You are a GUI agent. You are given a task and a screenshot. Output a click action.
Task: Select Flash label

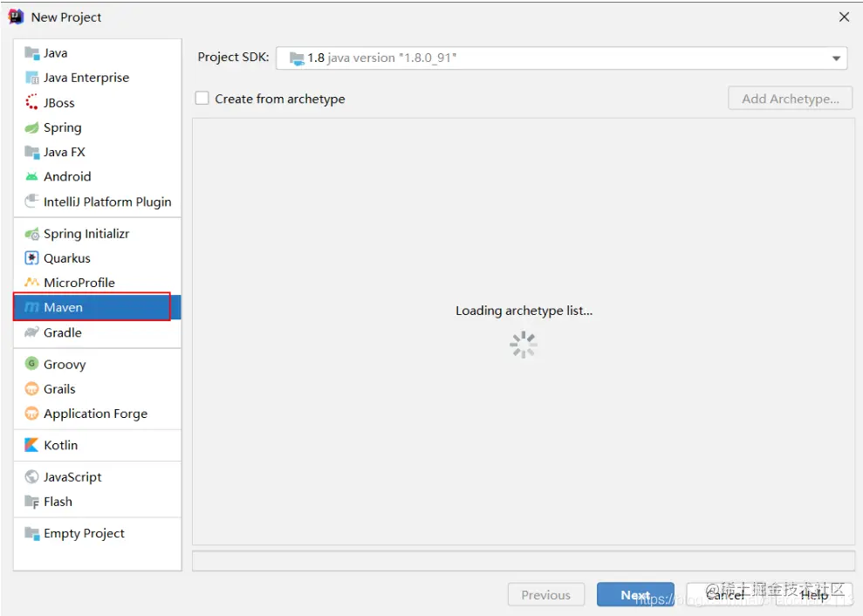click(x=58, y=502)
